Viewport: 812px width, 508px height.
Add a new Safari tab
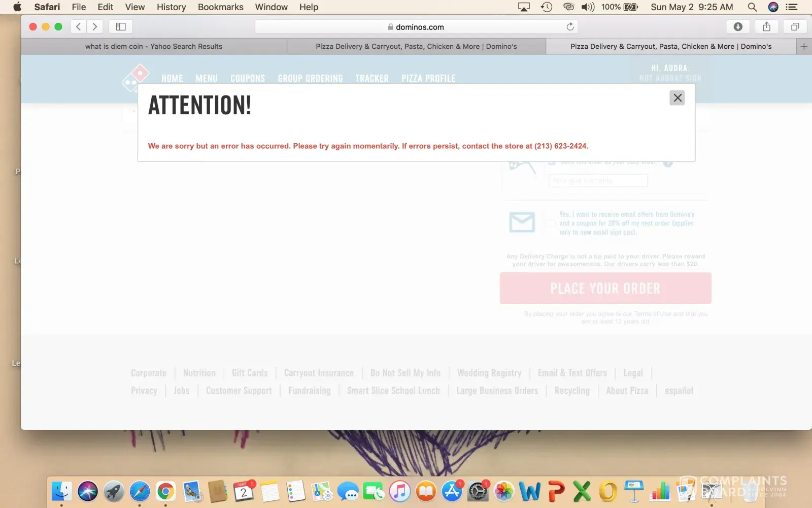coord(804,47)
